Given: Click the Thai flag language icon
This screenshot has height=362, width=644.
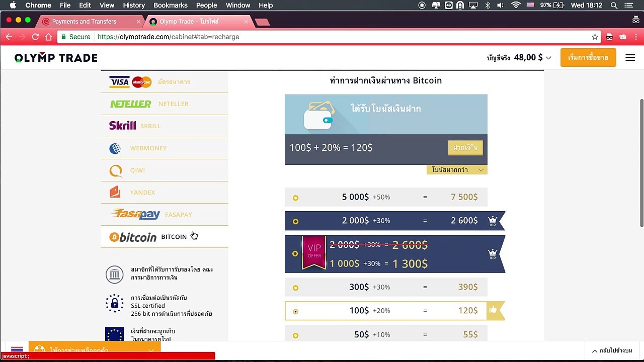Looking at the screenshot, I should pos(17,350).
